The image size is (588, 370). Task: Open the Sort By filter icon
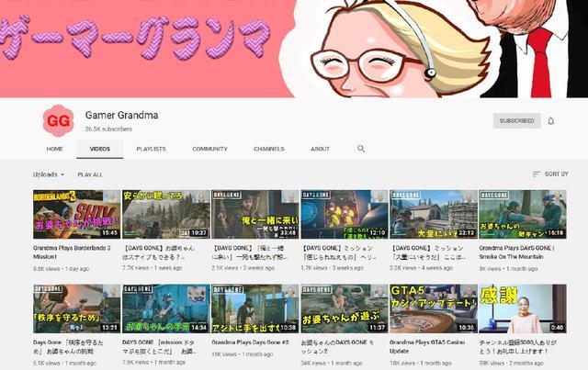tap(537, 174)
